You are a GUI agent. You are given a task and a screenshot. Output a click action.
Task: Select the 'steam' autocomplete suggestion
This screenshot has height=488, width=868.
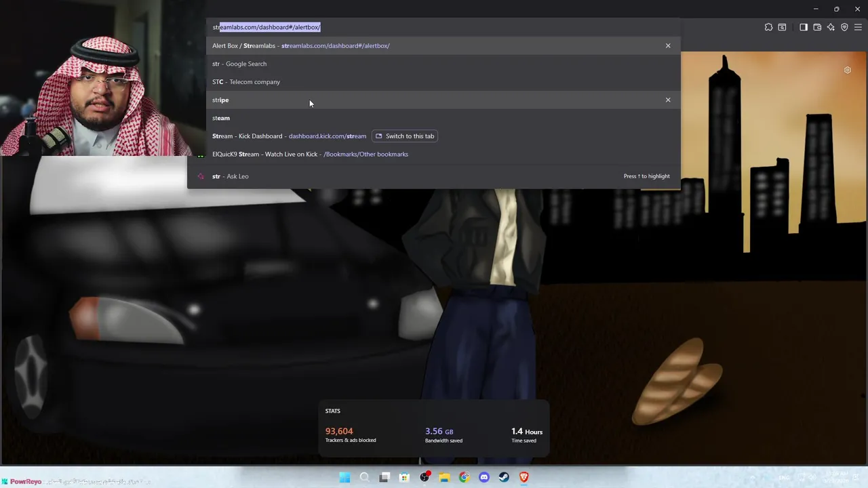coord(434,118)
